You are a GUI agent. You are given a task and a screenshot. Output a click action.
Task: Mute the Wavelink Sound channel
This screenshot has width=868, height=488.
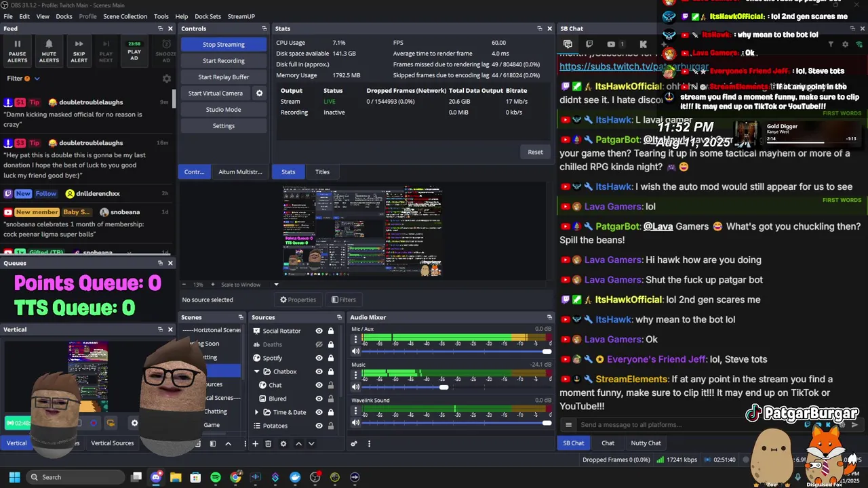point(355,423)
